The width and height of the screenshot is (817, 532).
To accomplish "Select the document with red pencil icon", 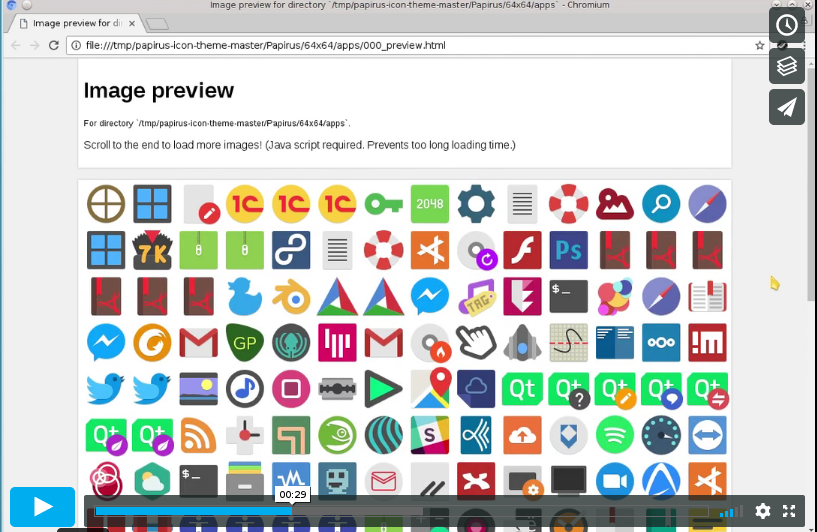I will 201,204.
